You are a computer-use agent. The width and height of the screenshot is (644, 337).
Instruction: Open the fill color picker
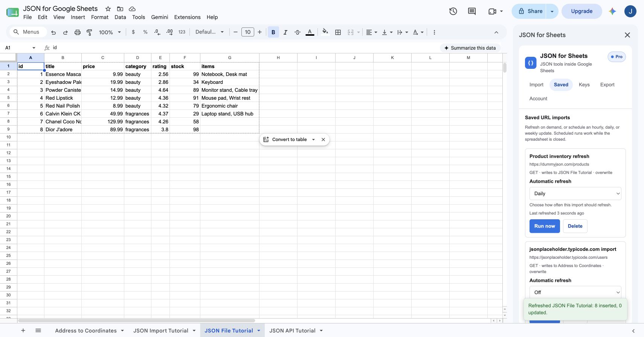[x=325, y=32]
